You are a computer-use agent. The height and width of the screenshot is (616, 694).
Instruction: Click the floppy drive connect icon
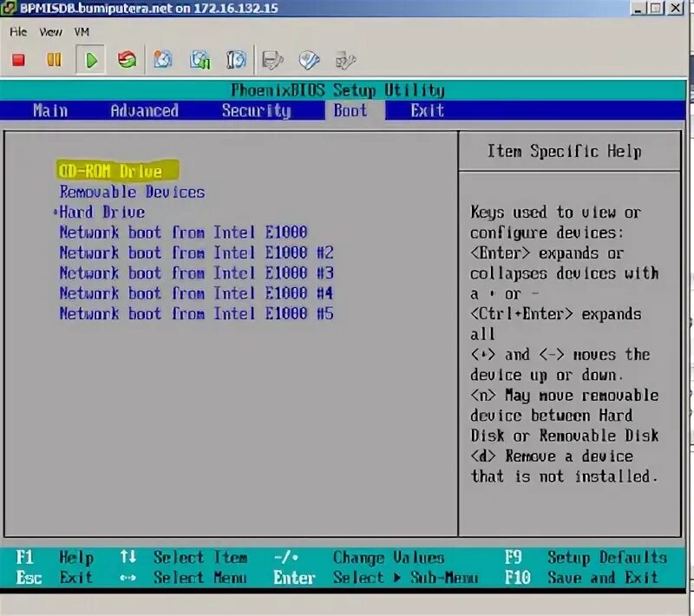[272, 60]
